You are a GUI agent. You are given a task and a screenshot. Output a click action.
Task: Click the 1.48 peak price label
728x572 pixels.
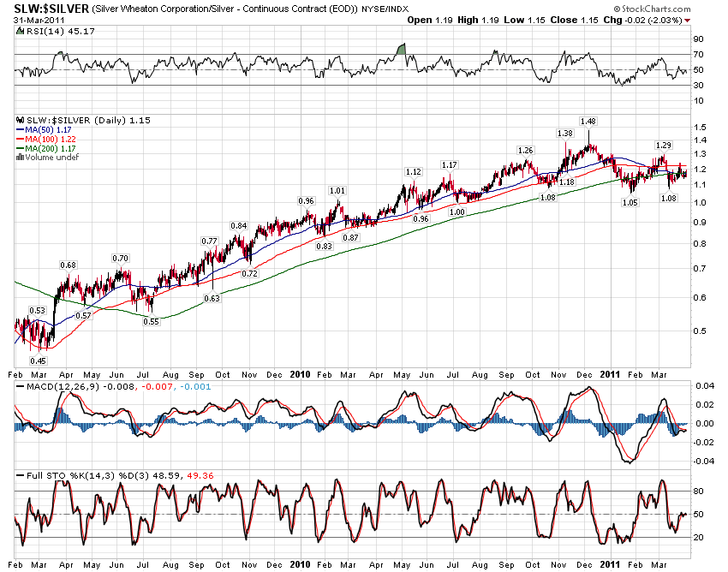click(588, 122)
